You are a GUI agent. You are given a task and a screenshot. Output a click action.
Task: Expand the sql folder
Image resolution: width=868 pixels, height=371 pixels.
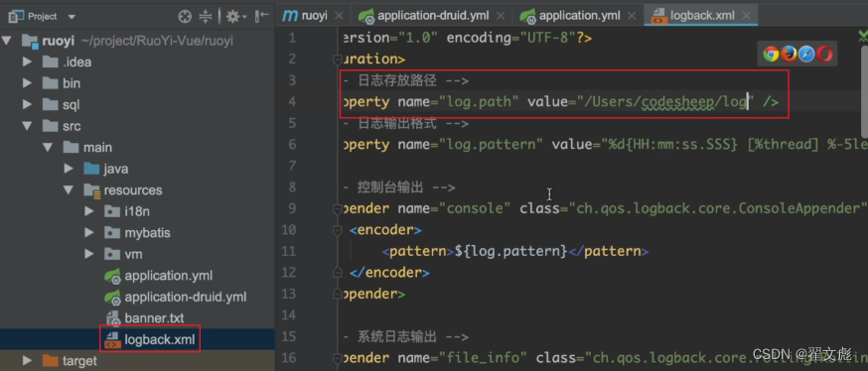pos(27,104)
